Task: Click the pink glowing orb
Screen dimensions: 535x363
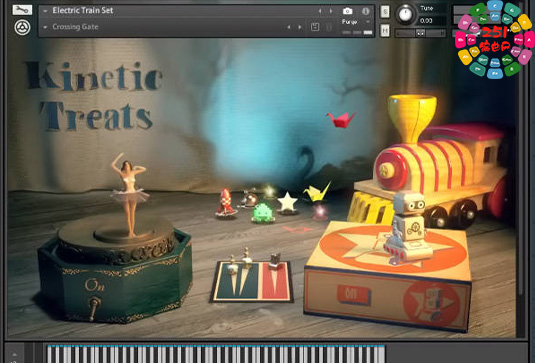Action: point(320,212)
